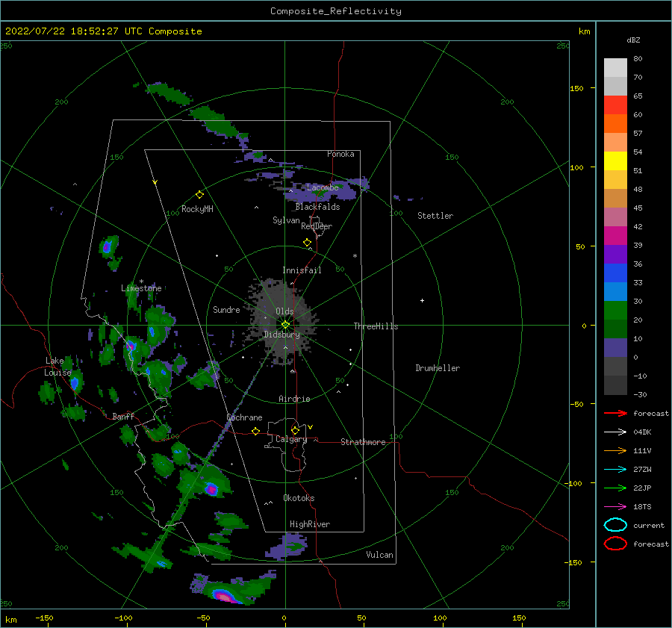
Task: Click the Blackfalds town label
Action: coord(317,207)
